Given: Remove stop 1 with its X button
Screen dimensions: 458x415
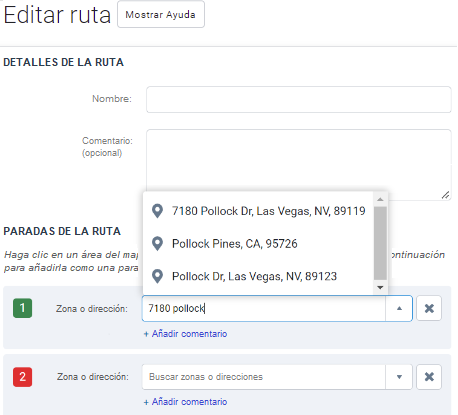Looking at the screenshot, I should (x=429, y=308).
